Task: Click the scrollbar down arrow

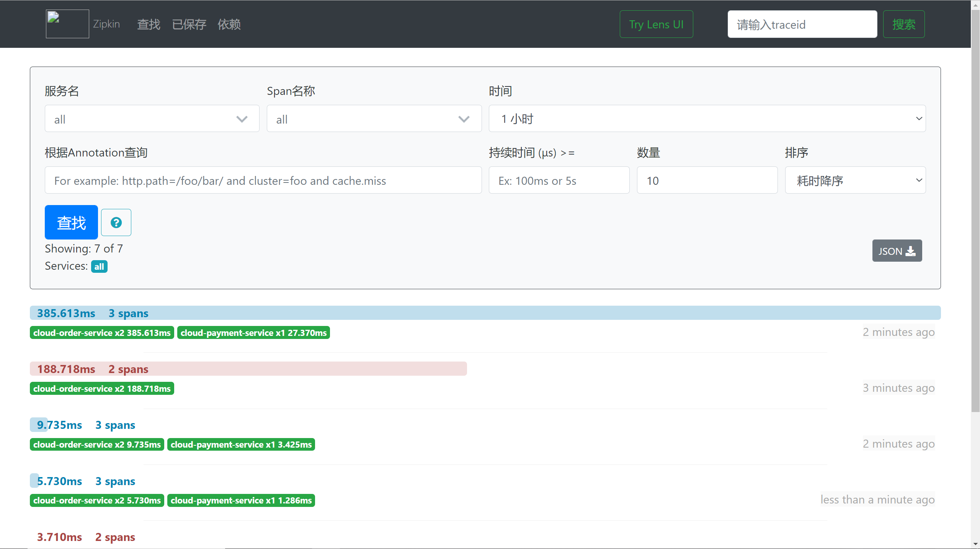Action: pos(975,544)
